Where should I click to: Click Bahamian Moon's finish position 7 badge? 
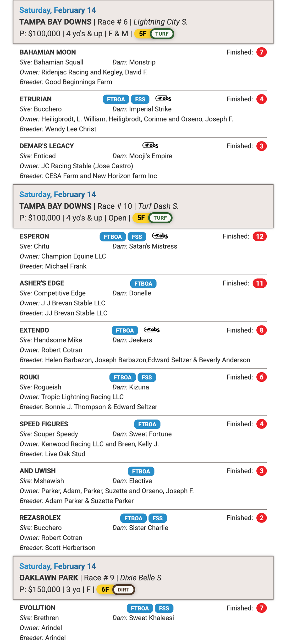[x=261, y=52]
